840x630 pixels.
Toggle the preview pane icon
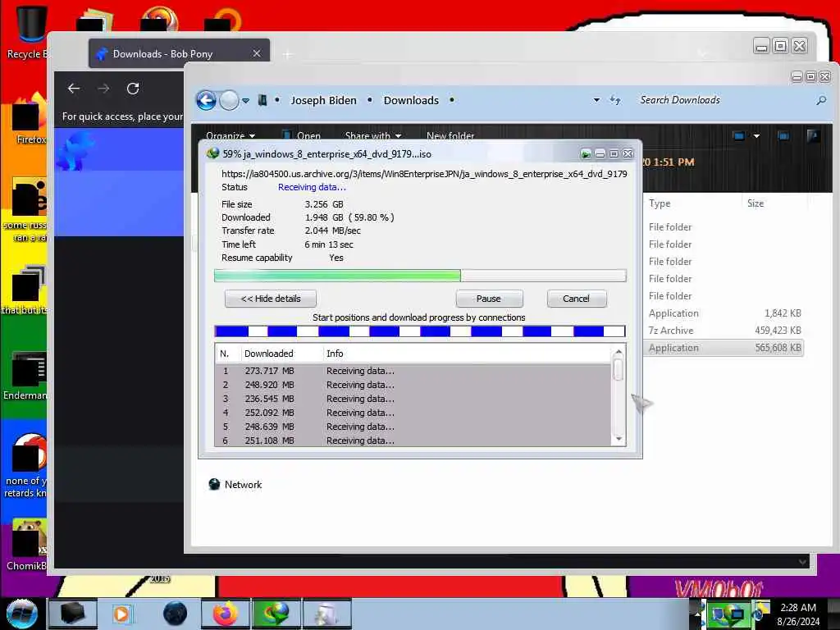point(783,136)
